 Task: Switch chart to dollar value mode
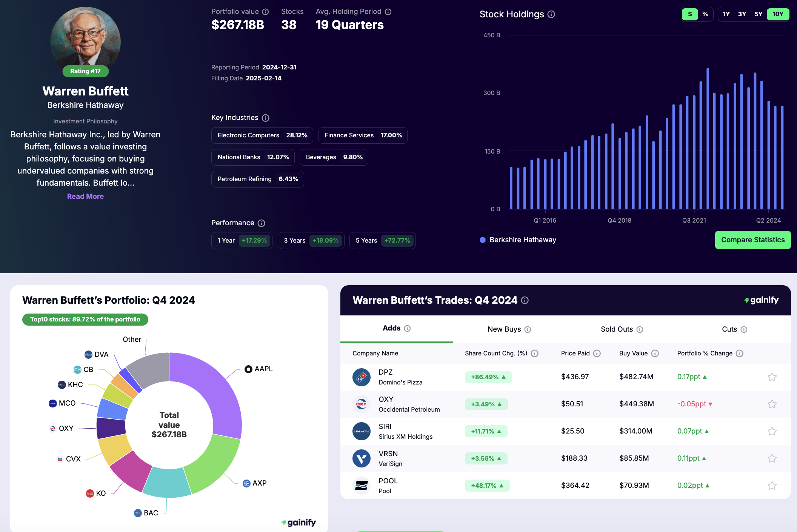click(x=690, y=14)
